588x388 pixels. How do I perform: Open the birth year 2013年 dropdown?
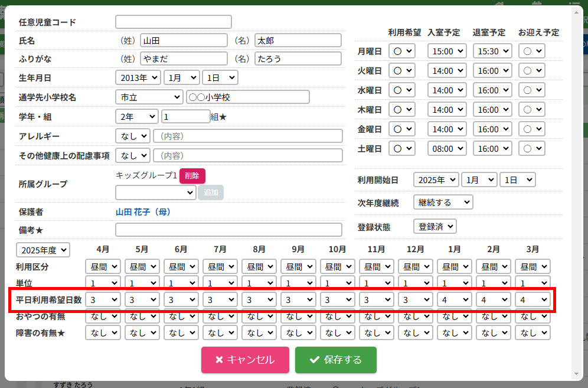tap(138, 77)
